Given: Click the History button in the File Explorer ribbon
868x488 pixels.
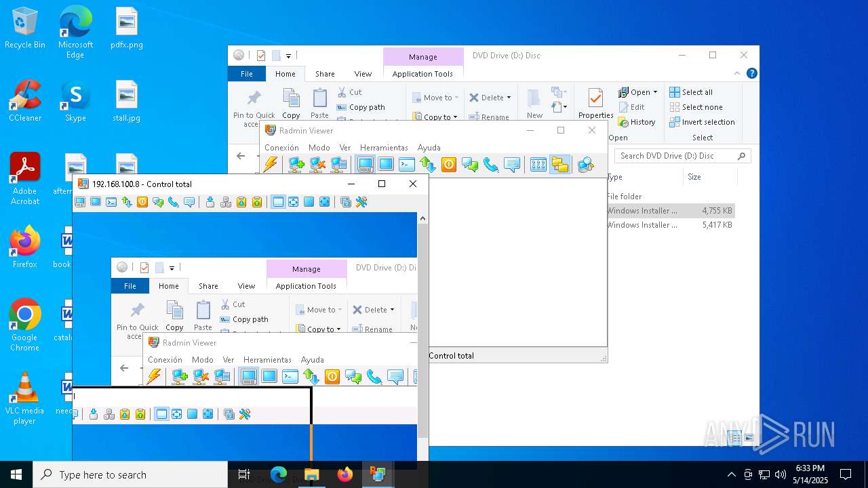Looking at the screenshot, I should point(637,122).
